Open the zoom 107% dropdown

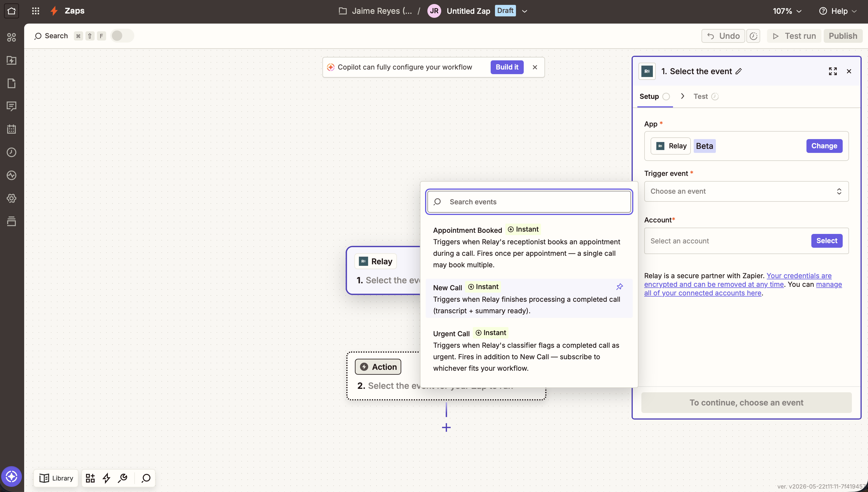787,11
